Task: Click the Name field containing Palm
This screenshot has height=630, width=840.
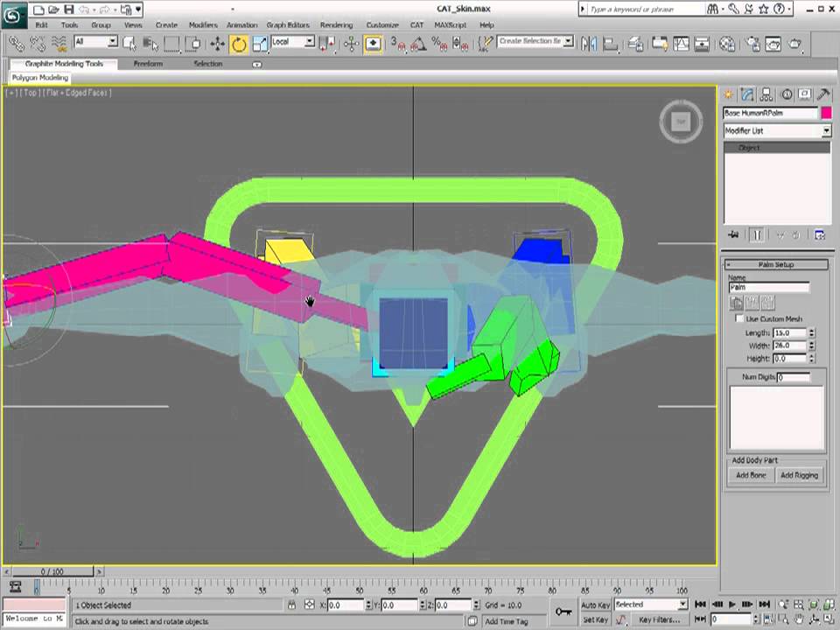Action: click(769, 288)
